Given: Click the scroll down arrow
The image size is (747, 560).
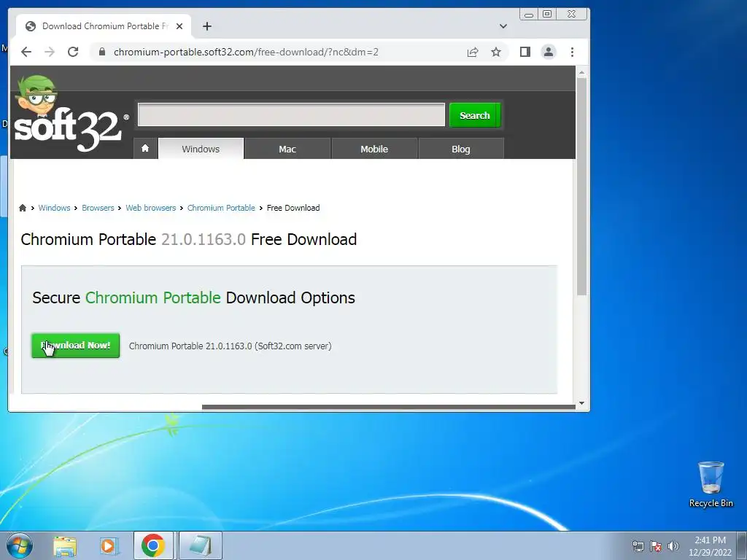Looking at the screenshot, I should coord(581,403).
